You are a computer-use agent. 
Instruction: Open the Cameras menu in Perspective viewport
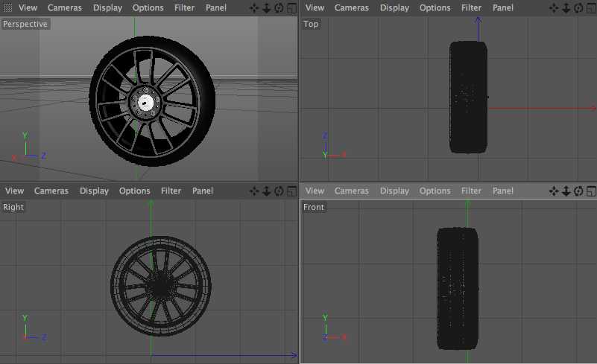65,7
